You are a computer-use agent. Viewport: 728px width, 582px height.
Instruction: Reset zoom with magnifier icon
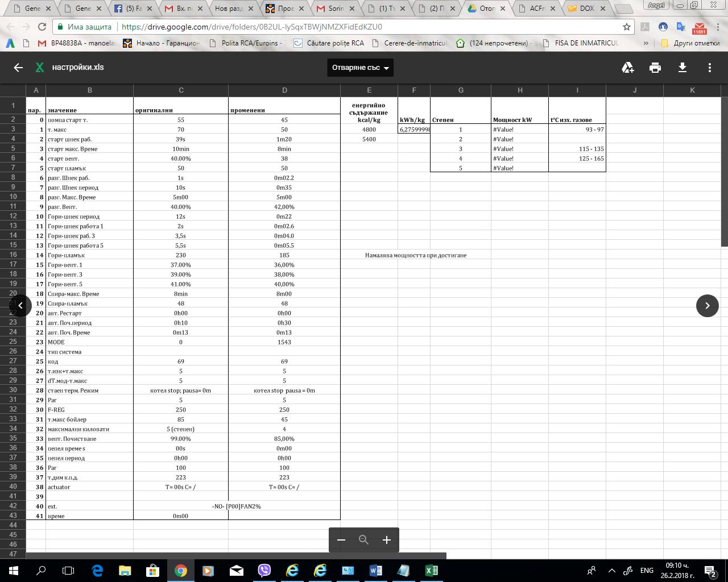[364, 540]
